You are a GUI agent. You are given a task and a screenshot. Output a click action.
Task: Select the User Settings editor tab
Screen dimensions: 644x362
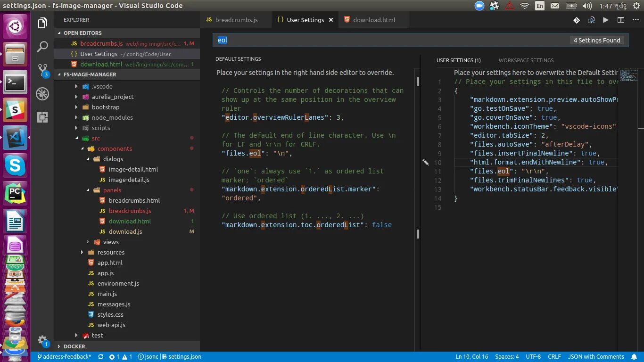pos(305,20)
